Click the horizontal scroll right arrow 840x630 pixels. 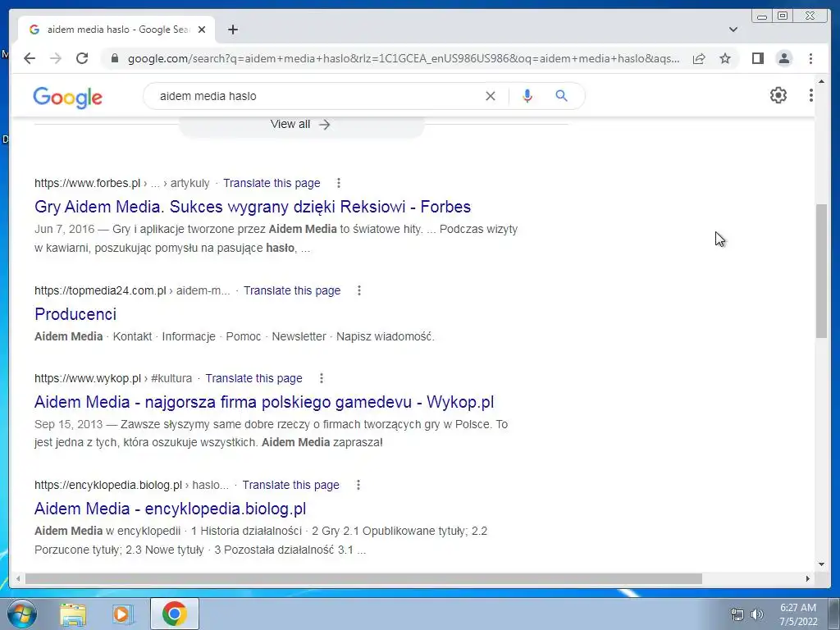(808, 578)
